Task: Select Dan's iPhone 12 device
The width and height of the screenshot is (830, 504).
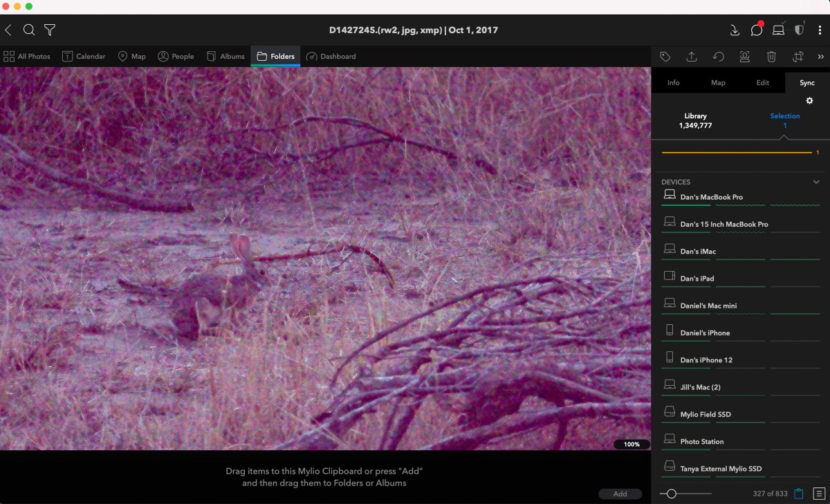Action: tap(741, 360)
